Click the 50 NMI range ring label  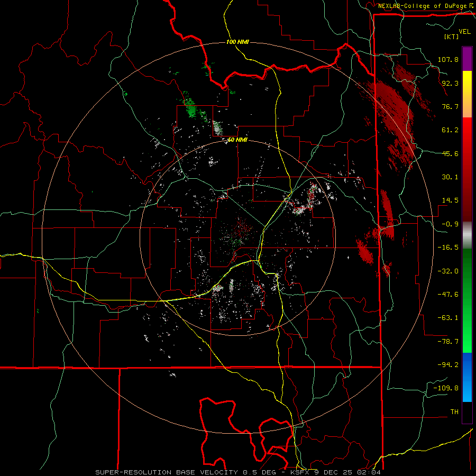tap(237, 140)
